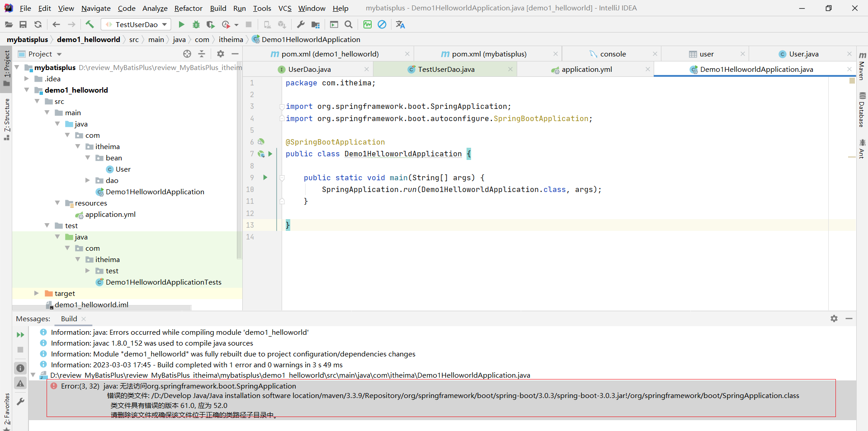Toggle the Messages warnings filter icon
Viewport: 868px width, 431px height.
[x=20, y=384]
